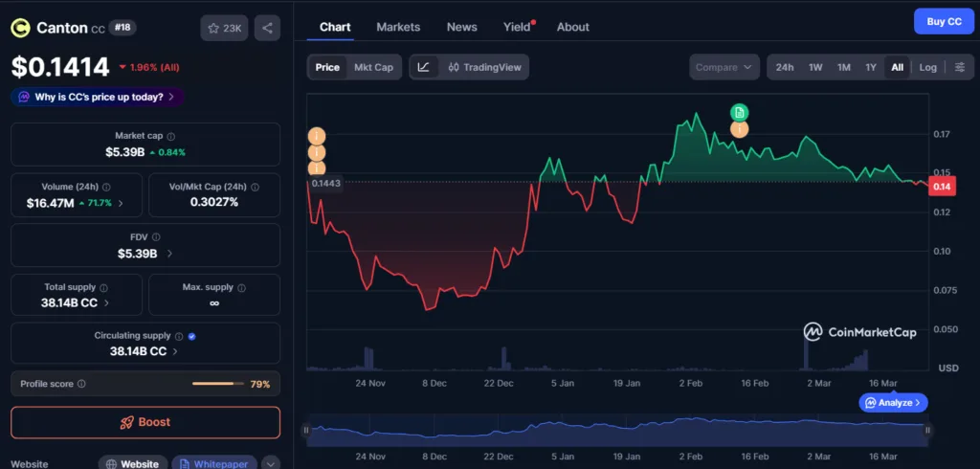980x469 pixels.
Task: Click the Market cap info icon
Action: 171,137
